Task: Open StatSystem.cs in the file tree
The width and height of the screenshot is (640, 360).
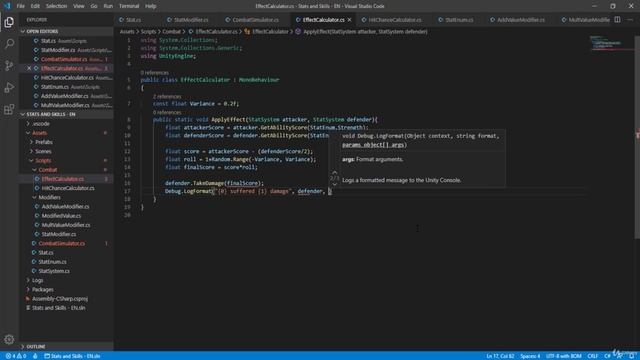Action: [54, 271]
